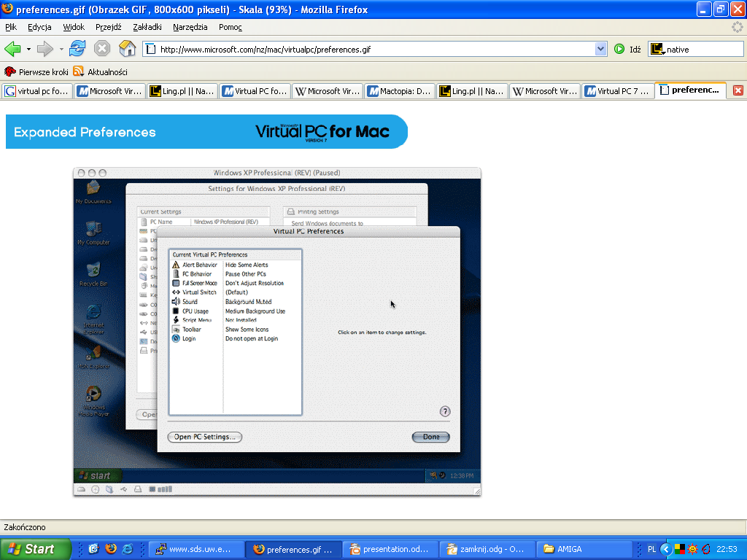This screenshot has width=747, height=560.
Task: Click the green Idź go icon
Action: [619, 49]
